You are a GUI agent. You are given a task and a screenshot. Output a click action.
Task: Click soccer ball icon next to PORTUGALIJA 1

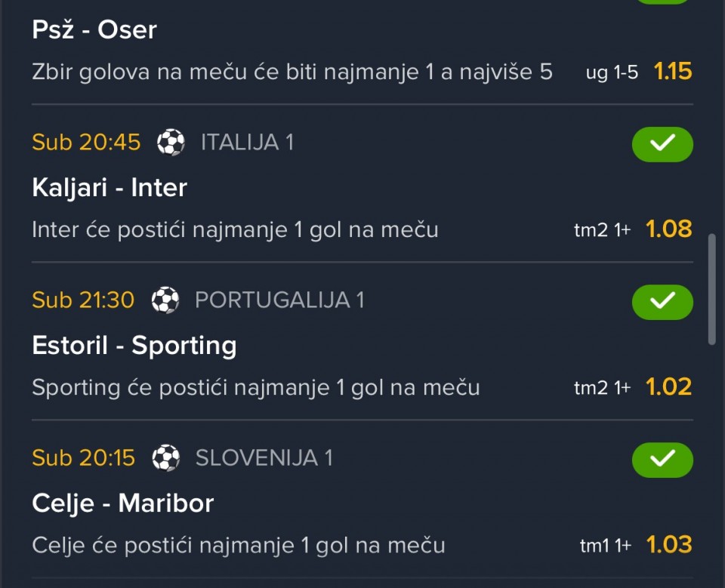165,300
